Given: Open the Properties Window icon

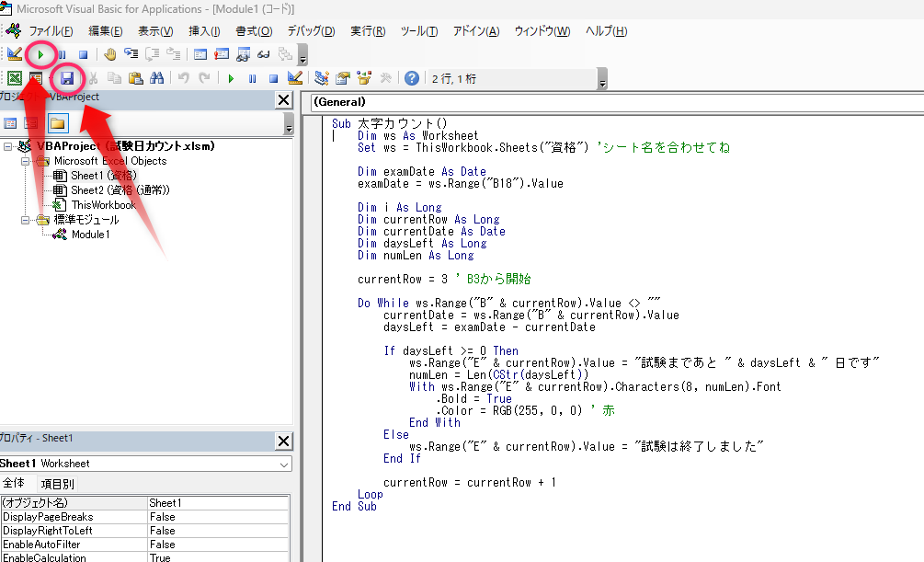Looking at the screenshot, I should pyautogui.click(x=342, y=78).
